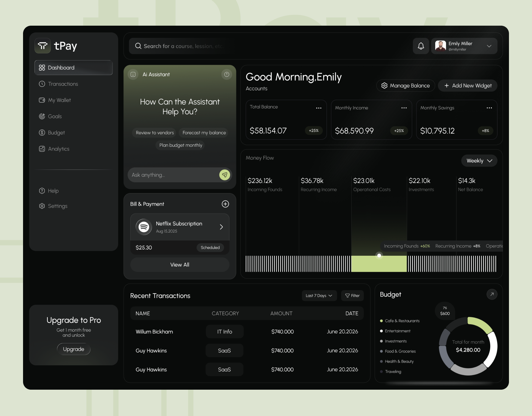Image resolution: width=532 pixels, height=416 pixels.
Task: Expand Netflix Subscription details chevron
Action: coord(221,227)
